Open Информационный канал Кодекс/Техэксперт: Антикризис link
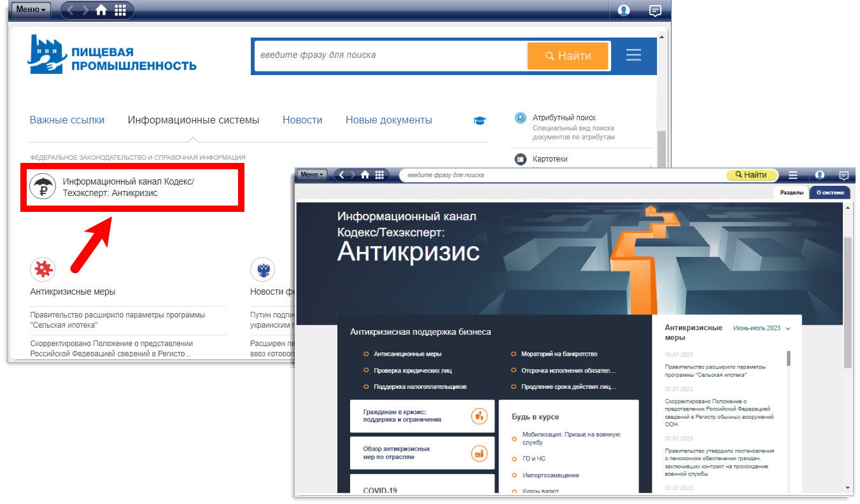The height and width of the screenshot is (504, 860). pyautogui.click(x=129, y=187)
